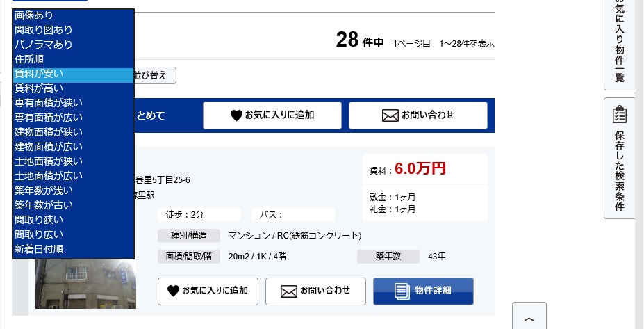
Task: Select 間取り広い in the sort list
Action: pos(73,234)
